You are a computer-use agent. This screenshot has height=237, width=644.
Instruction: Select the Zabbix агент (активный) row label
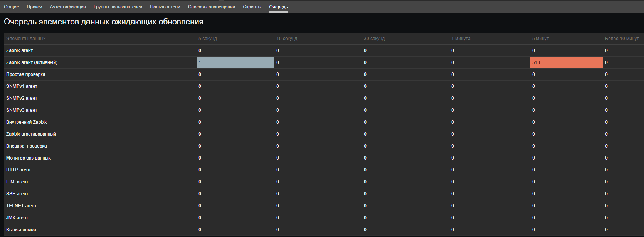[32, 62]
